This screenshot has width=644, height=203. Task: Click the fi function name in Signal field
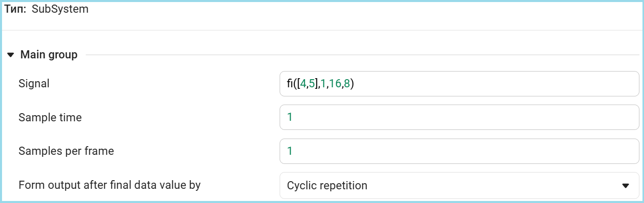290,84
